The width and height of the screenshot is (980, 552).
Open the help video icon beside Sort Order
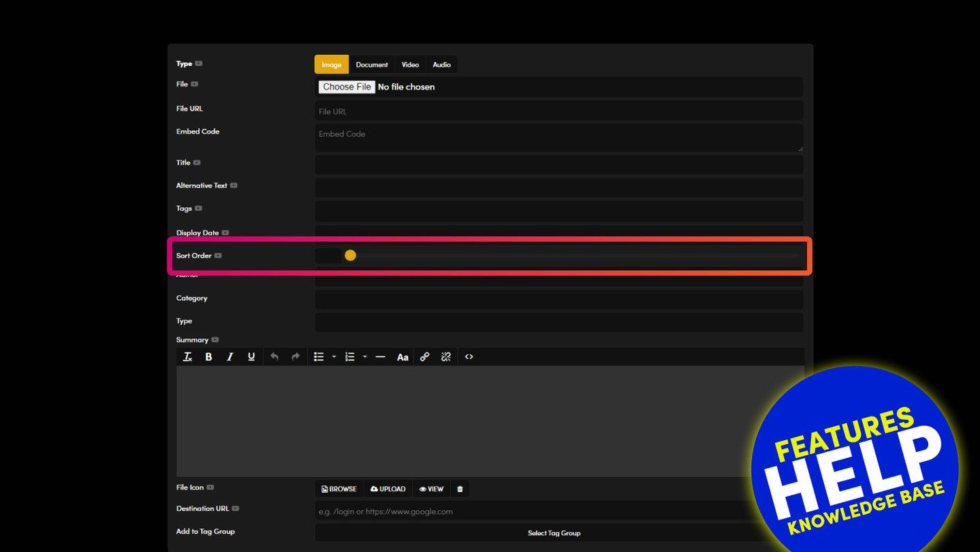point(219,256)
